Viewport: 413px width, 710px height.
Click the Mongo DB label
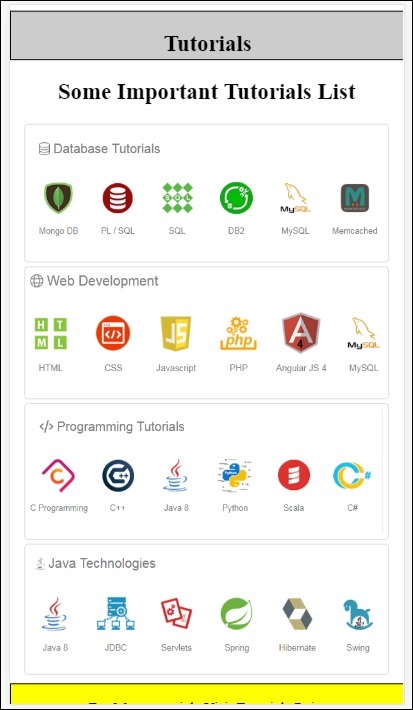pos(58,231)
